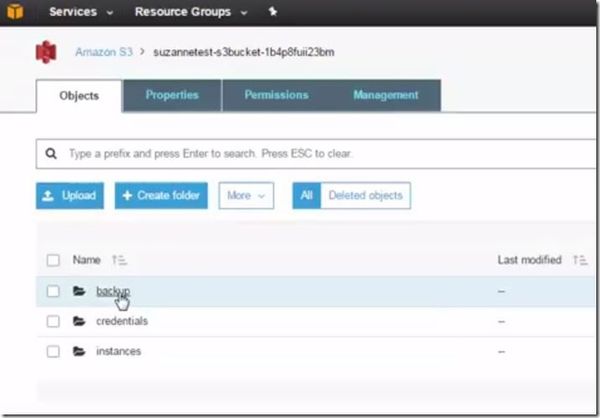Click the Upload button
This screenshot has width=600, height=418.
coord(70,196)
